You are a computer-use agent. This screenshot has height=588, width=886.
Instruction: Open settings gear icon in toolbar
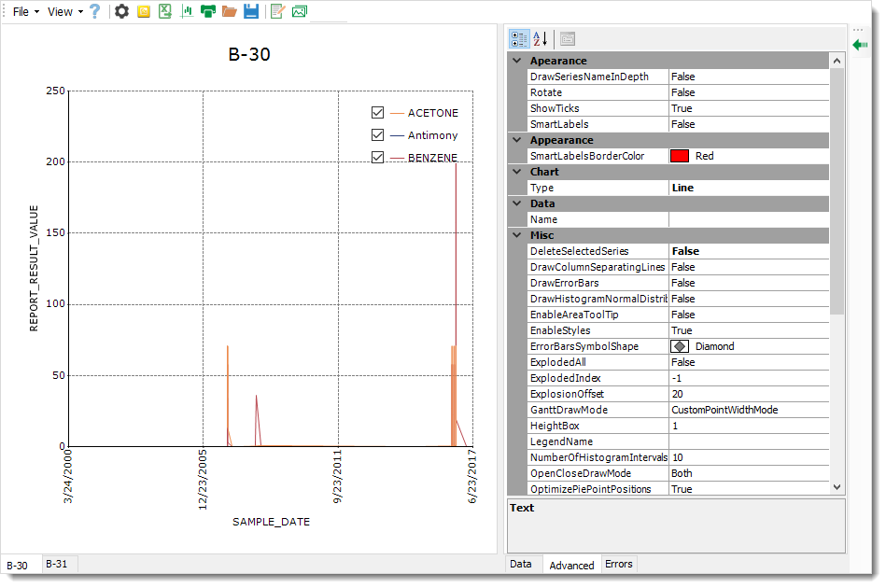121,11
